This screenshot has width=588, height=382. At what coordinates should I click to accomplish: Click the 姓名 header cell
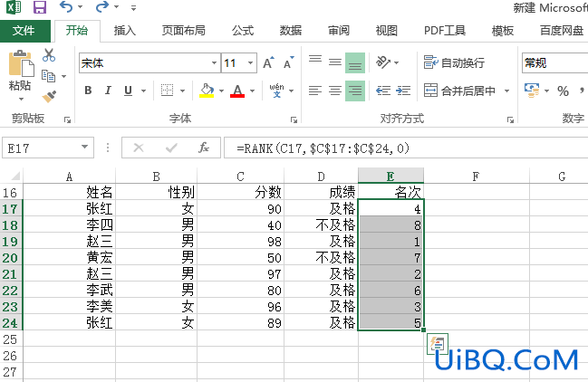[69, 192]
